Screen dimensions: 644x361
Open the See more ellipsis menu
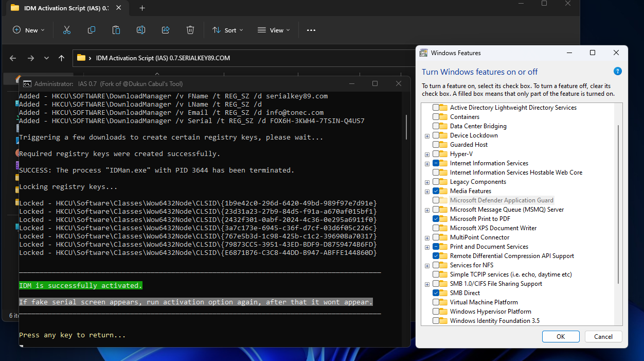311,30
